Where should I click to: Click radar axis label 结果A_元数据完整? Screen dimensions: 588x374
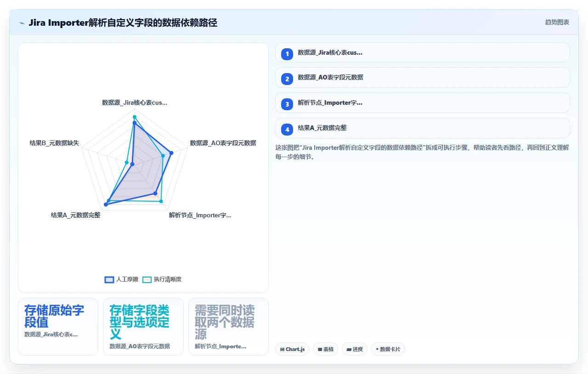point(76,215)
